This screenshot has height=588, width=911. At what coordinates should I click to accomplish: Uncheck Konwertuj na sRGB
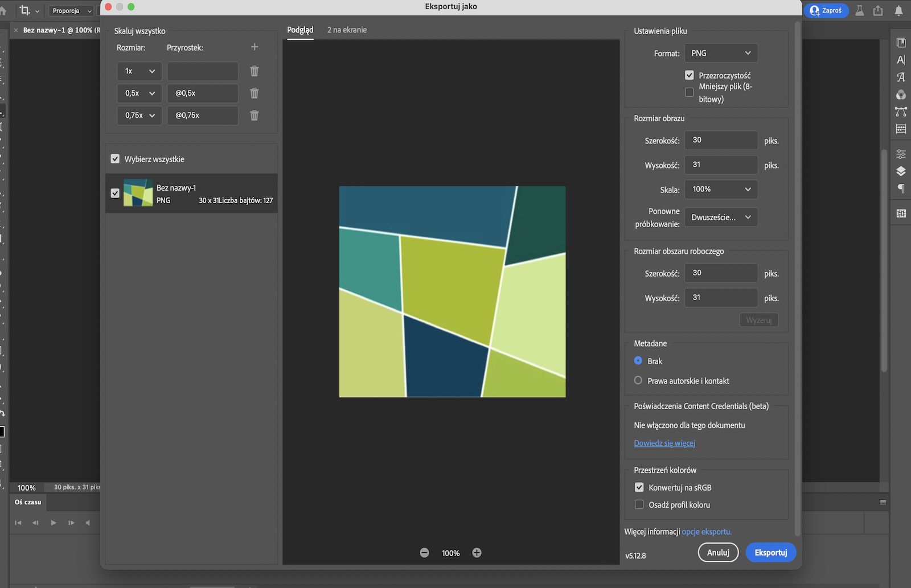639,487
